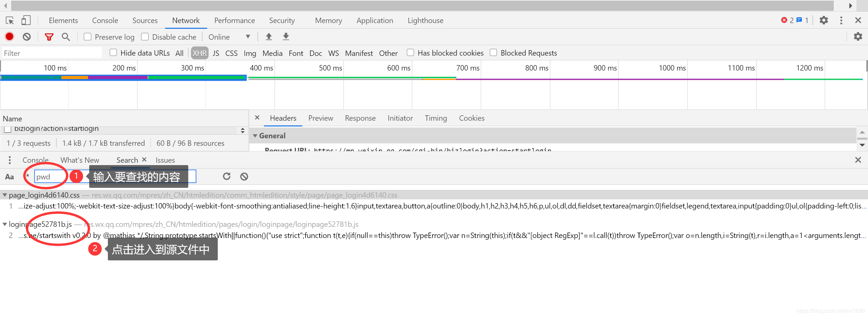Toggle match case Aa option
Screen dimensions: 868x317
tap(9, 177)
